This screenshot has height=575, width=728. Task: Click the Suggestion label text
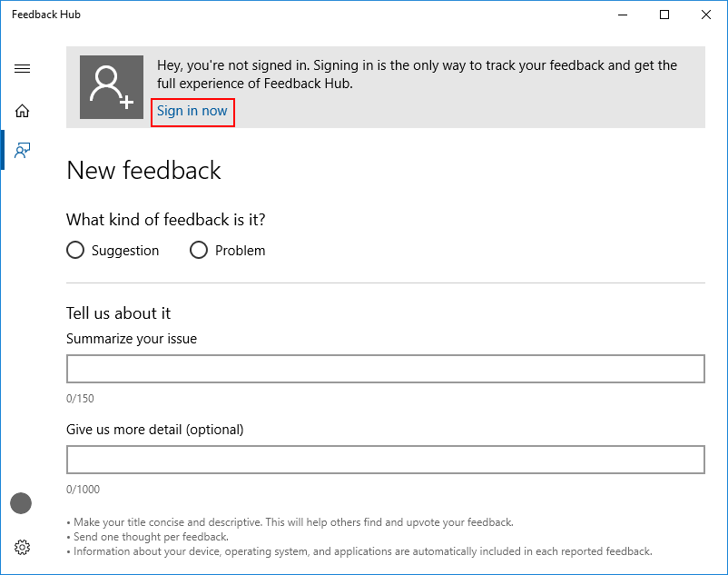click(125, 251)
